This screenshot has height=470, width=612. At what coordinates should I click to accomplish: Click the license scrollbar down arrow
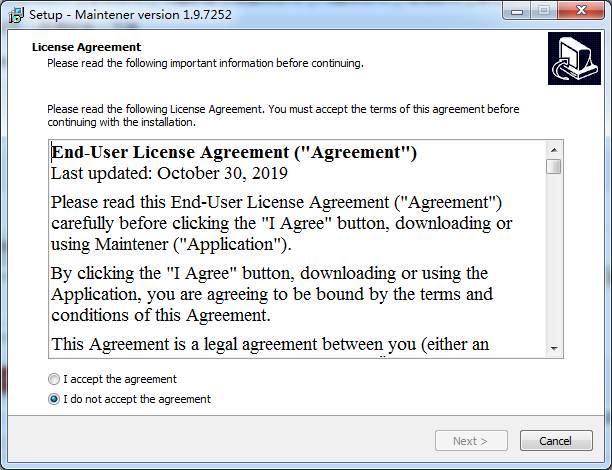[x=553, y=348]
